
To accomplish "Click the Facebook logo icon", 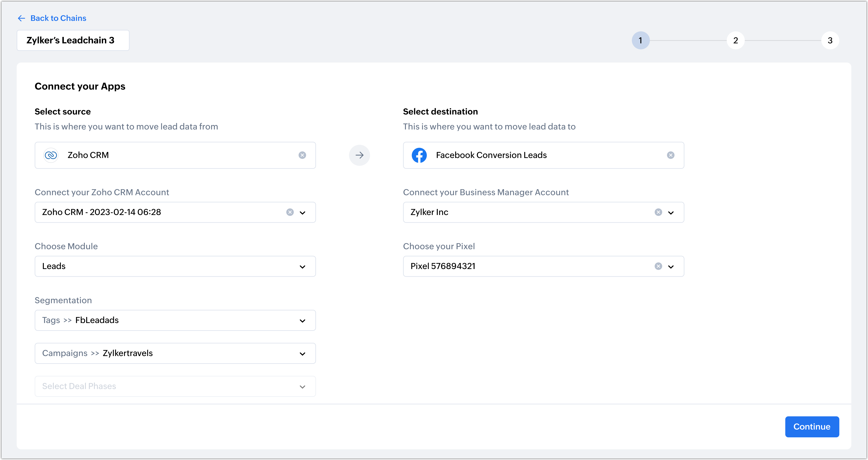I will point(419,155).
